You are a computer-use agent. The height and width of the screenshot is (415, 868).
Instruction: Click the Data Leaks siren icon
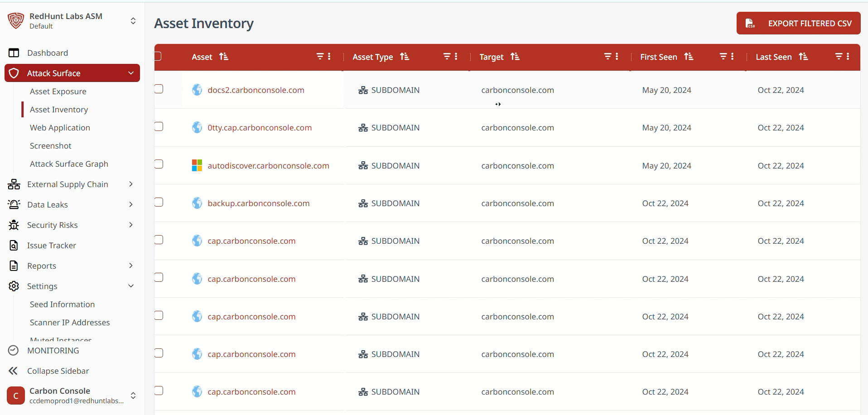[x=14, y=204]
